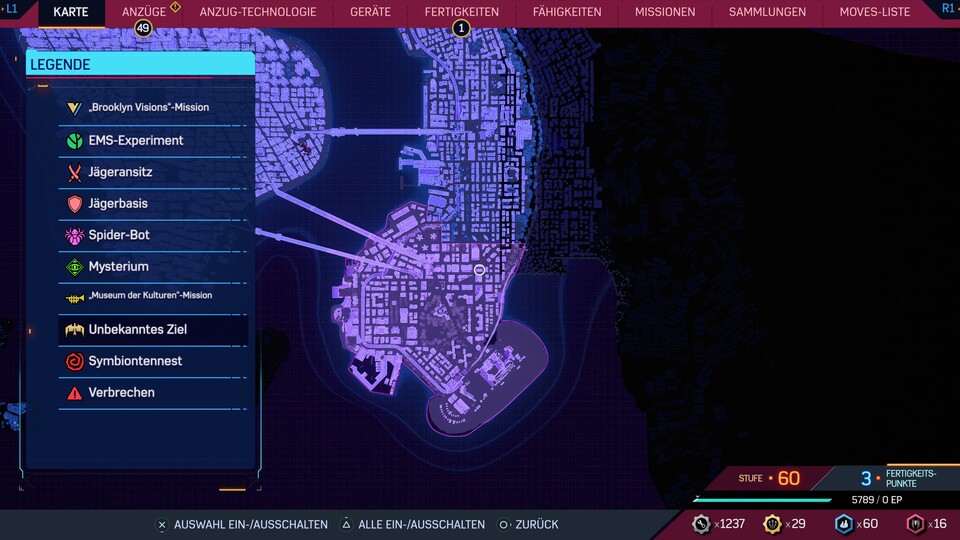Screen dimensions: 960x540
Task: Click the 1 badge under FERTIGKEITEN
Action: [461, 28]
